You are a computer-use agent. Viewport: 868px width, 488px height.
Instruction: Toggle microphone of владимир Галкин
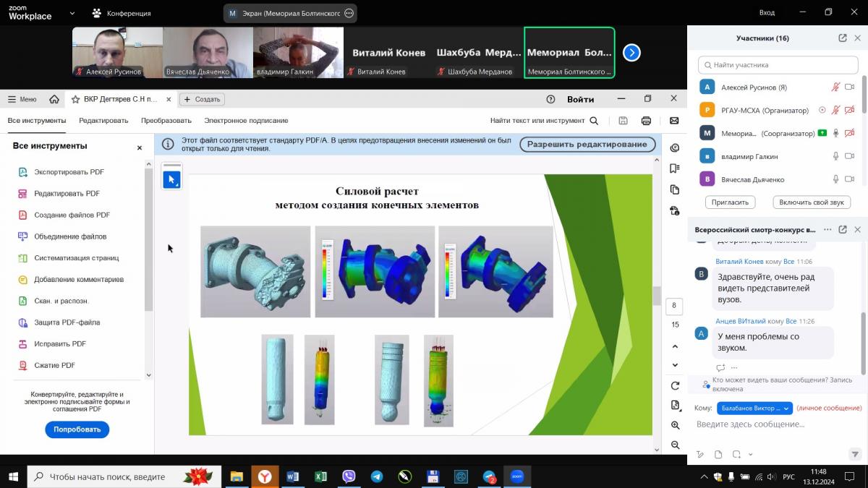coord(835,156)
